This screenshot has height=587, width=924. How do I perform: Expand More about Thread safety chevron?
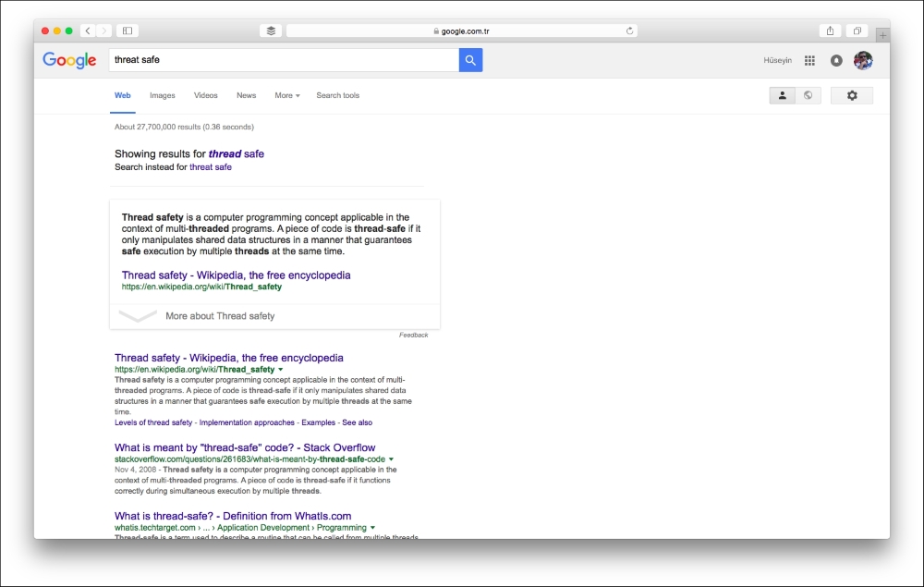pos(138,316)
